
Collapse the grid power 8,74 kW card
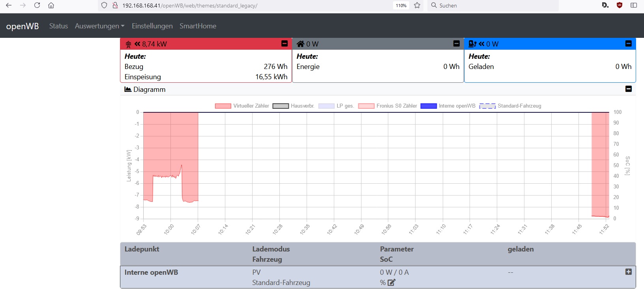[x=285, y=44]
